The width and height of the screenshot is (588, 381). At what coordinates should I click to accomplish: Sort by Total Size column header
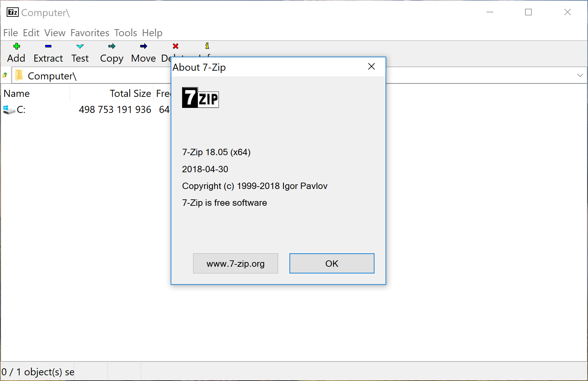tap(111, 93)
